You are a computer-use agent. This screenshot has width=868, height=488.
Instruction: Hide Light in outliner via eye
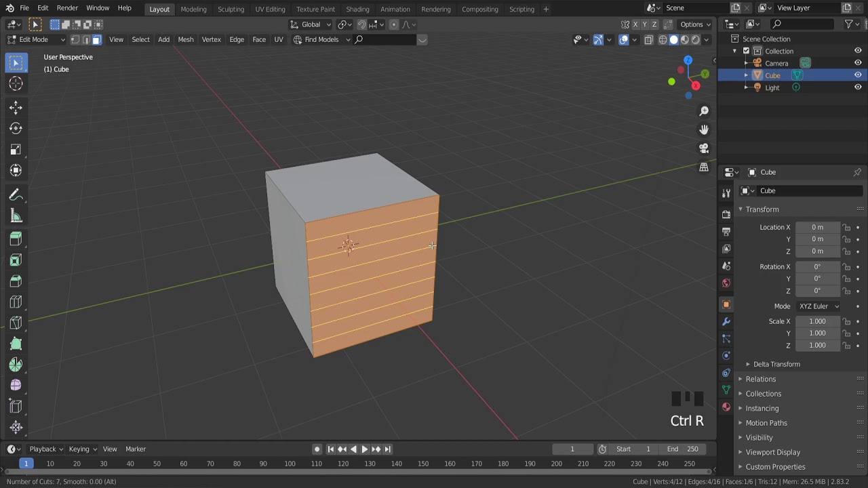[x=858, y=87]
